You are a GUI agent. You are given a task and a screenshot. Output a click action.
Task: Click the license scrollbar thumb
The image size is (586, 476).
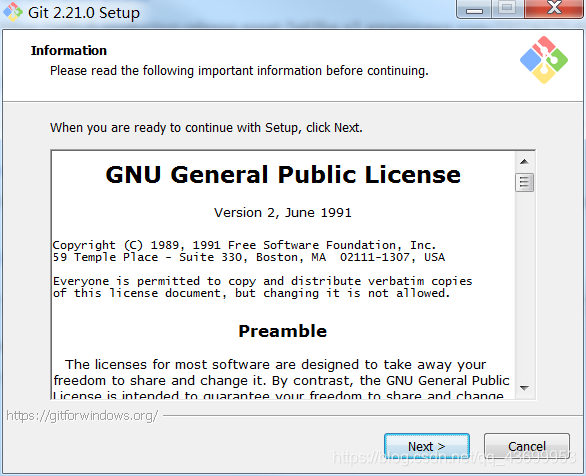tap(524, 182)
